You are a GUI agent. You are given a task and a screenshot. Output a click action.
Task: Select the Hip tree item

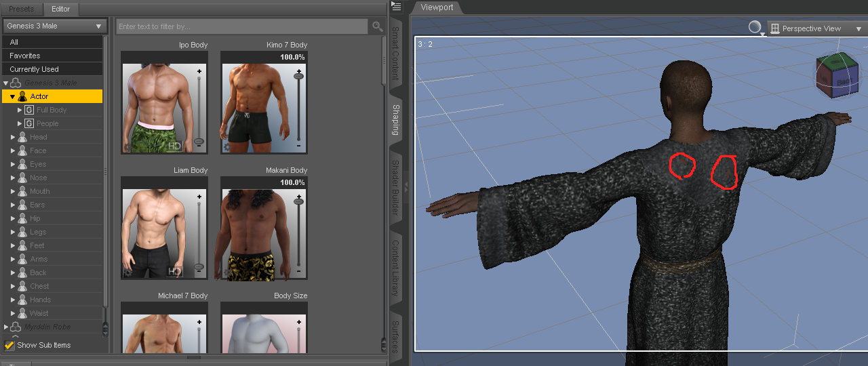pyautogui.click(x=35, y=218)
